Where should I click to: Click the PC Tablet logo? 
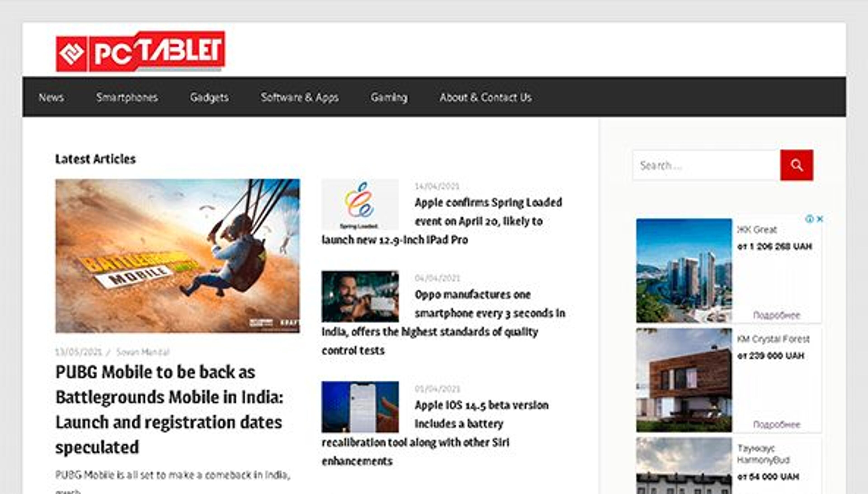click(x=140, y=51)
